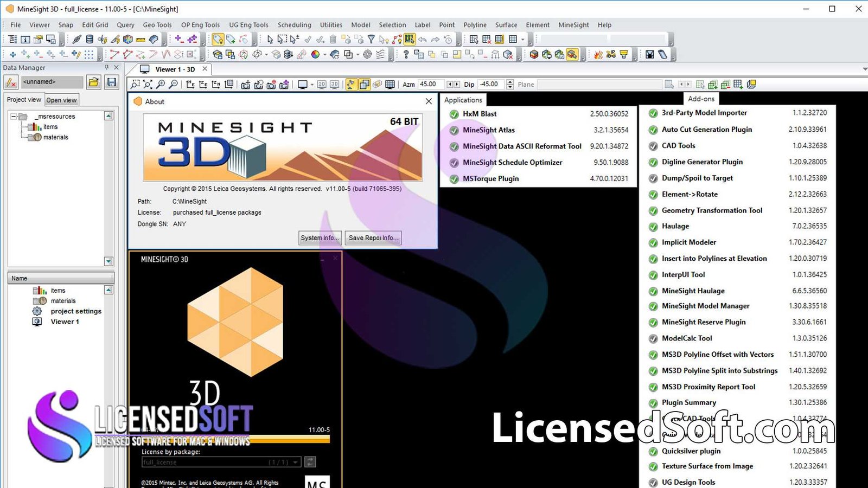Click the save disk icon in Data Manager
This screenshot has height=488, width=868.
click(x=112, y=82)
